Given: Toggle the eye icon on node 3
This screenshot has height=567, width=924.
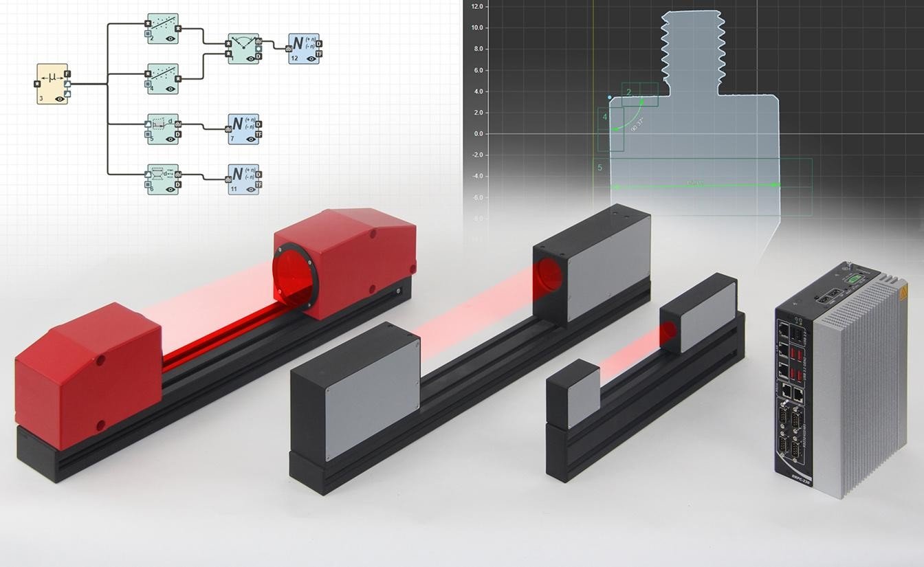Looking at the screenshot, I should coord(59,99).
